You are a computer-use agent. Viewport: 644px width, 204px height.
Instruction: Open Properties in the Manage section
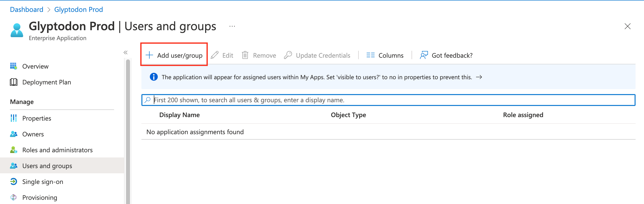(x=36, y=118)
